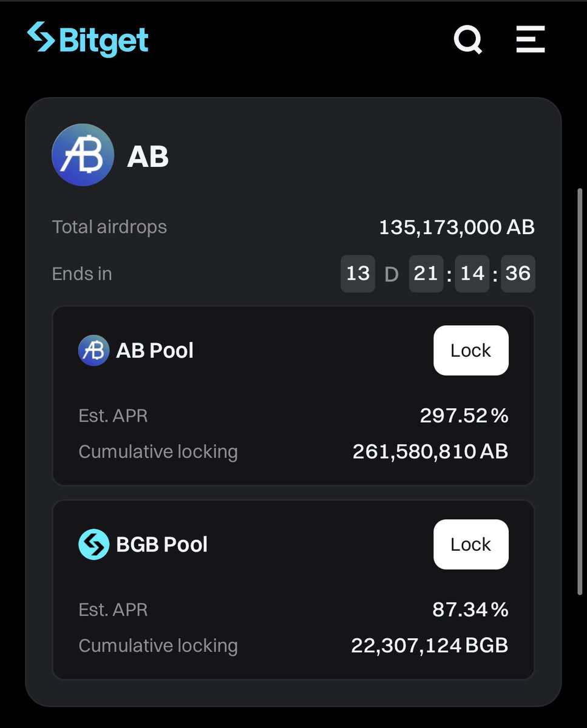The height and width of the screenshot is (728, 587).
Task: Click the 'Ends in' label
Action: [82, 274]
